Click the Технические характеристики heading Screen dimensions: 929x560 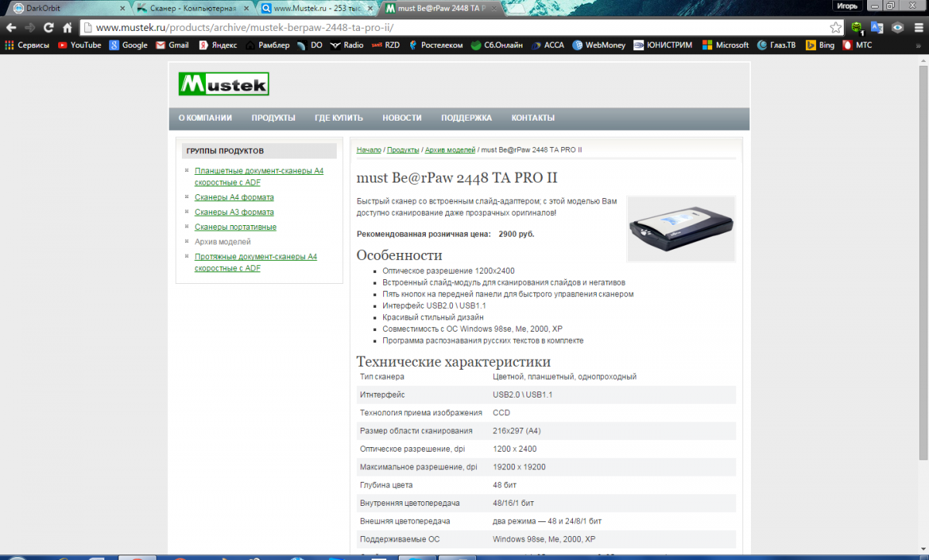pyautogui.click(x=454, y=361)
